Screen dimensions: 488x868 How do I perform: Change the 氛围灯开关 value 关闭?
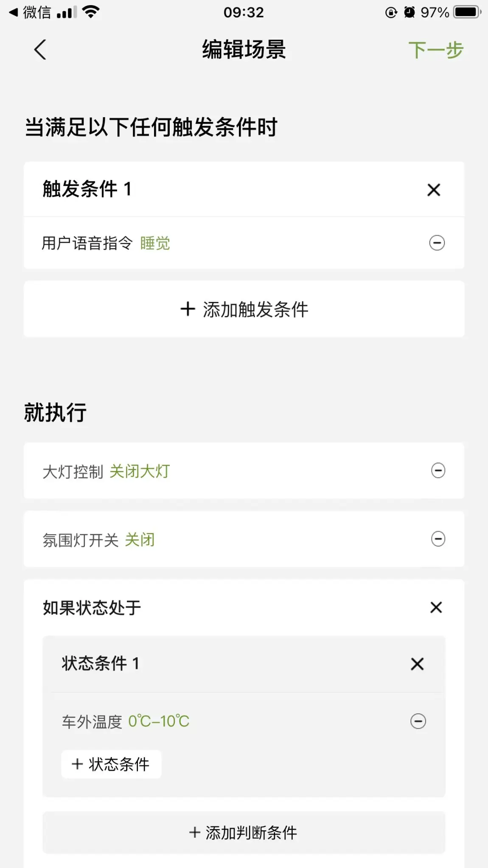(140, 540)
